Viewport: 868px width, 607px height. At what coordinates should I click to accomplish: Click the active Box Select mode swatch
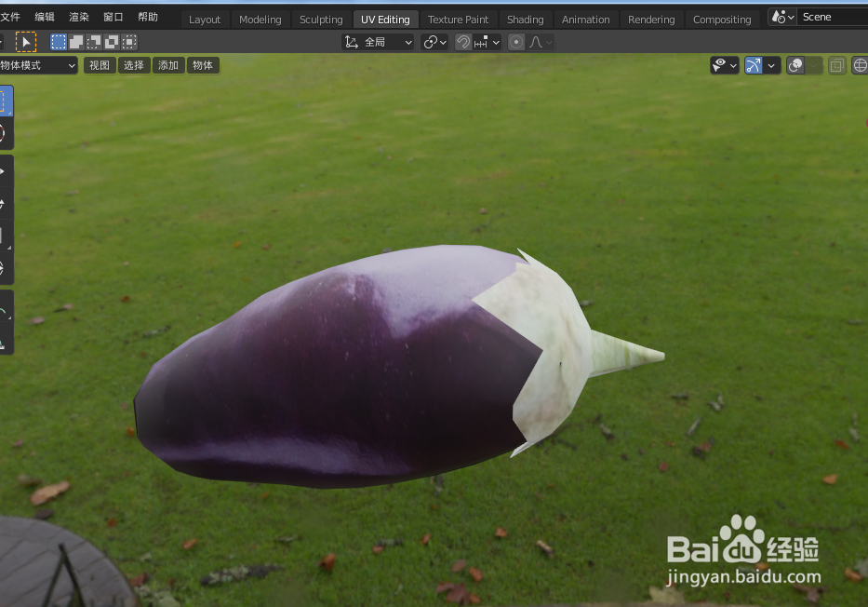point(58,42)
